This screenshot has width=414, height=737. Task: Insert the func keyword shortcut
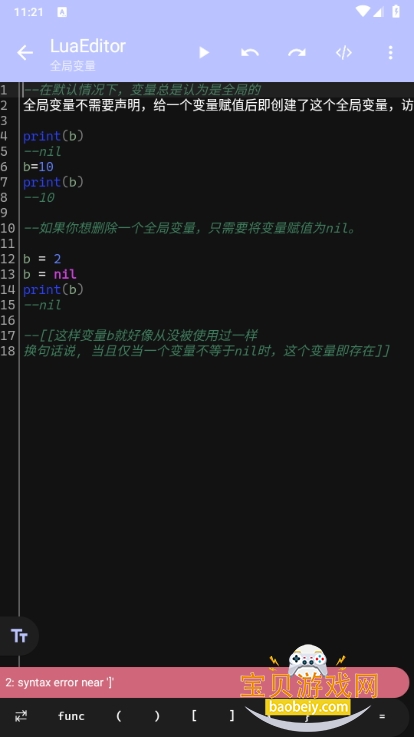(71, 716)
